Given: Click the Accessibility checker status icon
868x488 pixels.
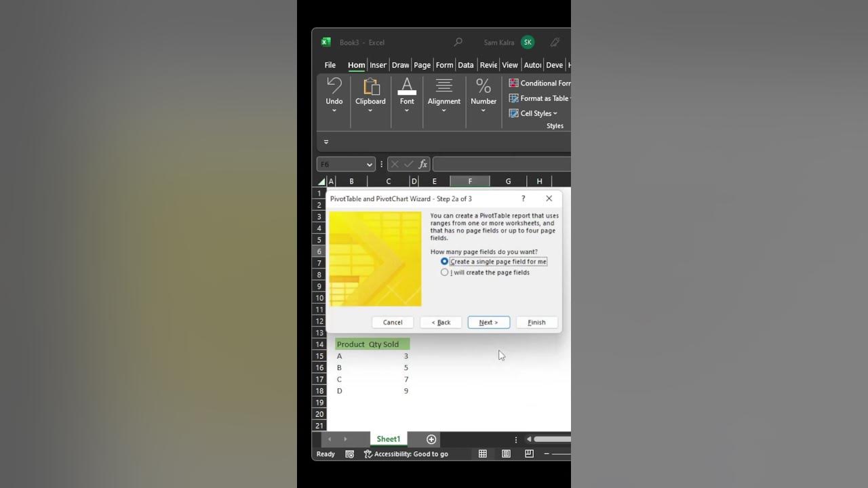Looking at the screenshot, I should coord(368,454).
